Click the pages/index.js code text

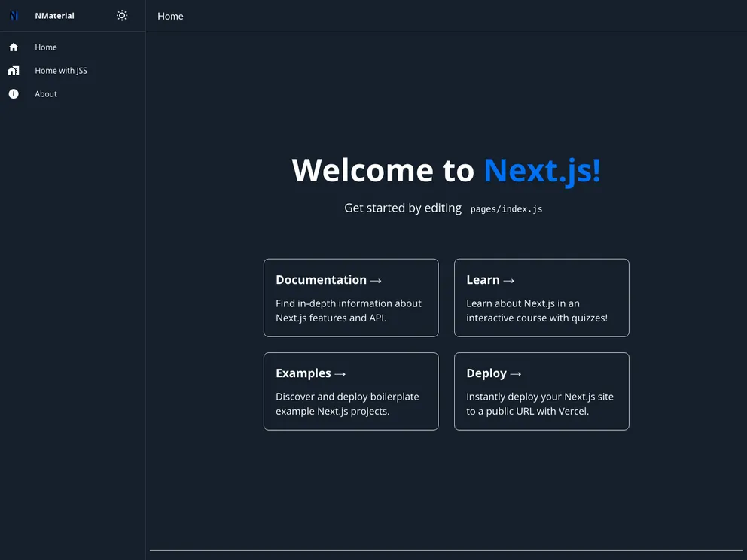[506, 209]
